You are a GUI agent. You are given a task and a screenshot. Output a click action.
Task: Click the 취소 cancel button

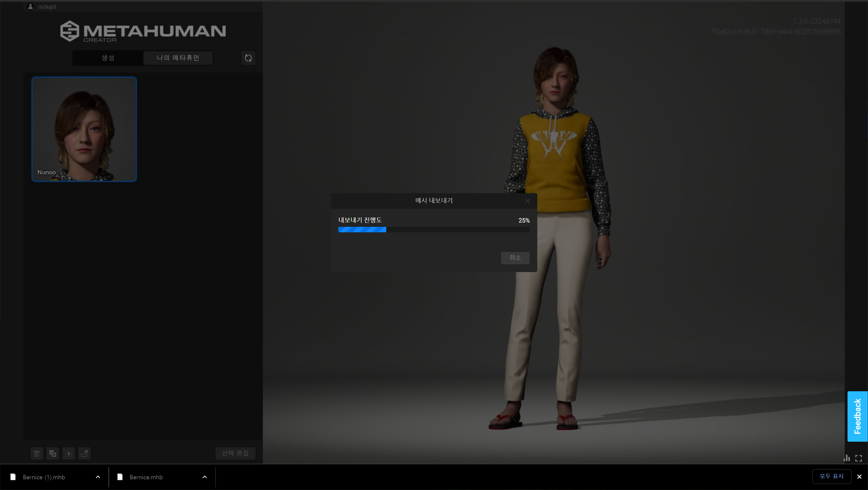click(515, 258)
